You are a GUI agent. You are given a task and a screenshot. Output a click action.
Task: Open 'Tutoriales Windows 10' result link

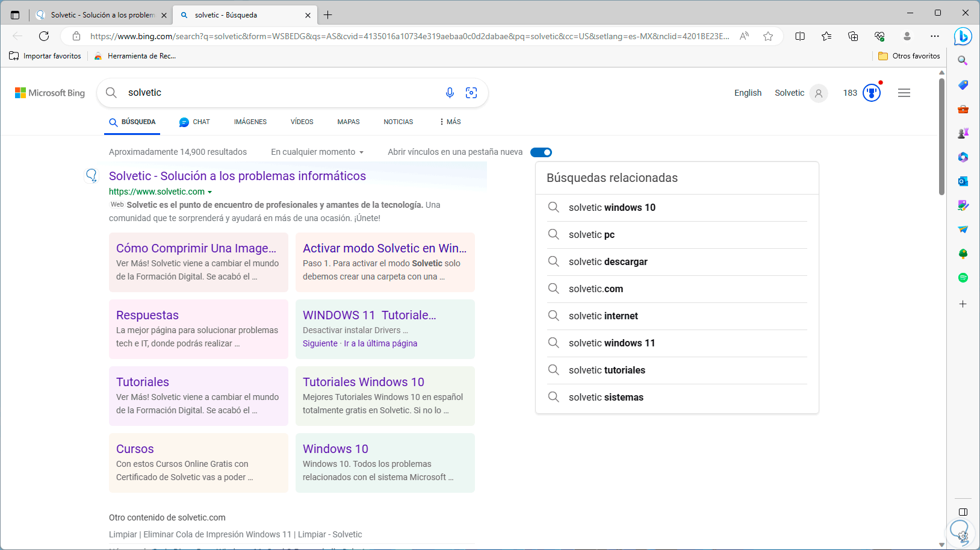pyautogui.click(x=364, y=382)
